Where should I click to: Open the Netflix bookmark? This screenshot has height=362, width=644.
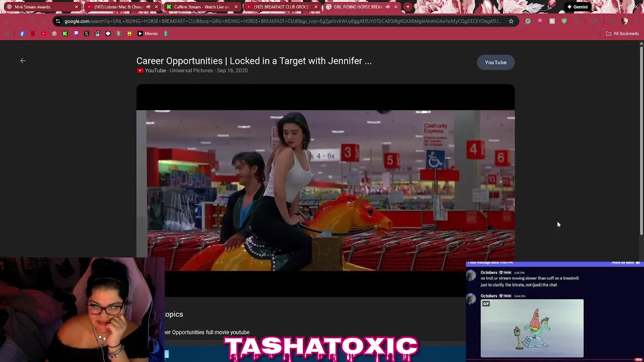[33, 34]
